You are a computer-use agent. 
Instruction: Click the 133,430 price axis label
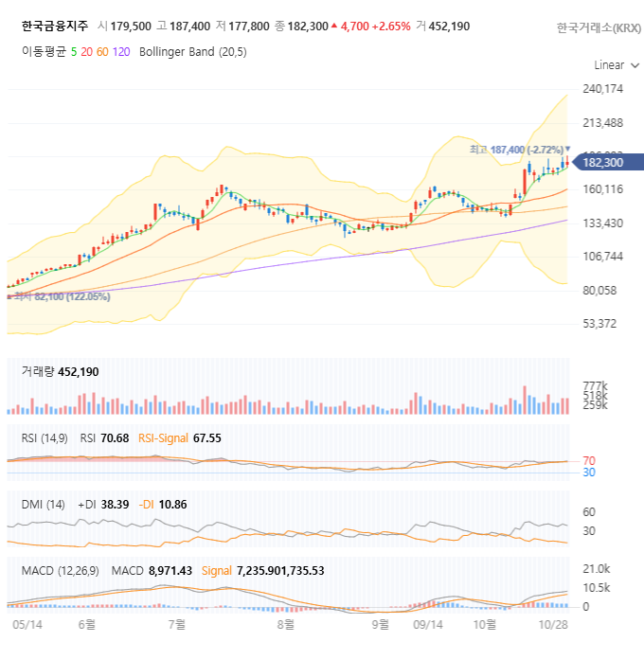[602, 223]
